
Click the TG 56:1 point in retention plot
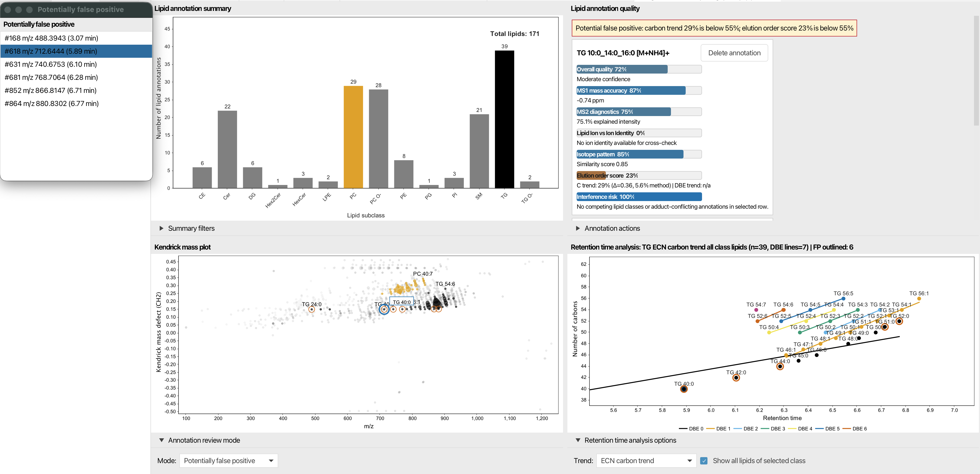(x=919, y=299)
